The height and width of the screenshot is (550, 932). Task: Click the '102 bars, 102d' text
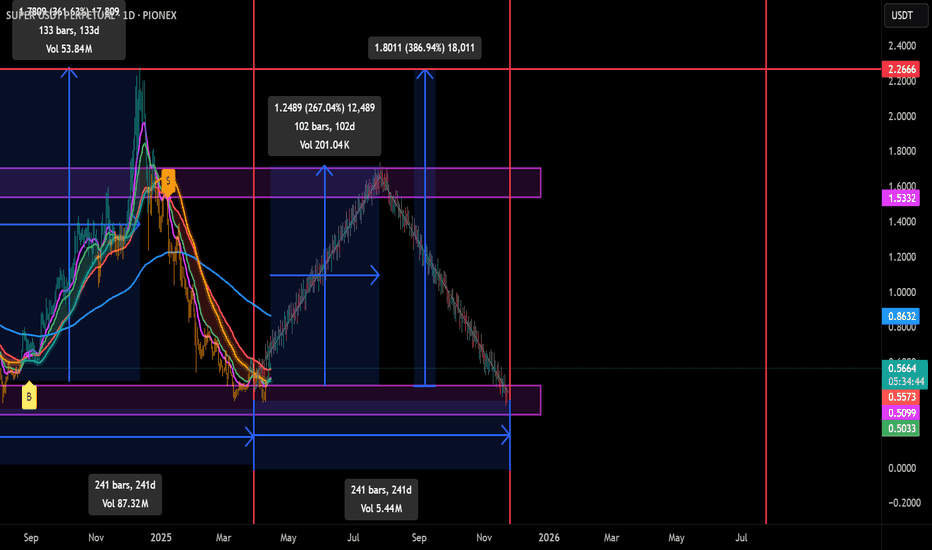click(325, 126)
